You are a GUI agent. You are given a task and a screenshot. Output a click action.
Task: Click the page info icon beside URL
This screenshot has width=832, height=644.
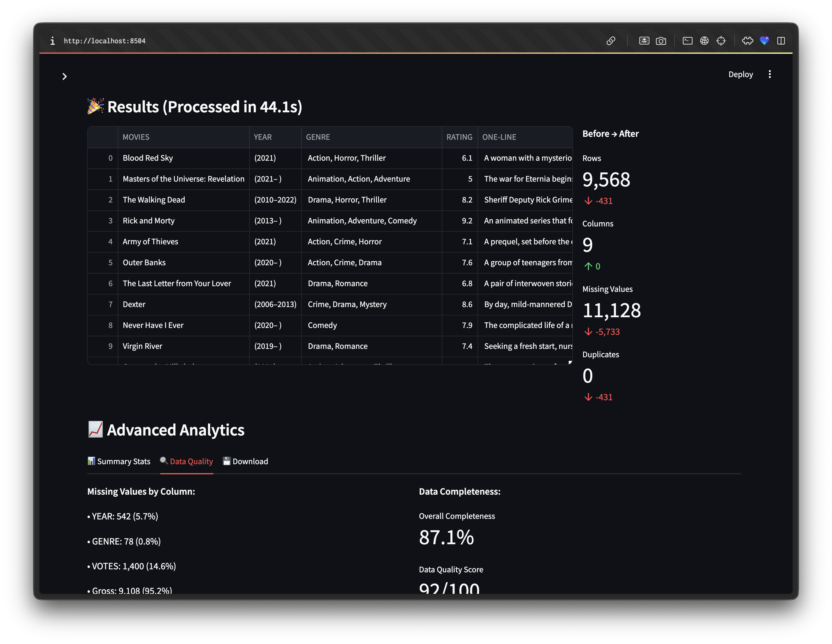53,41
